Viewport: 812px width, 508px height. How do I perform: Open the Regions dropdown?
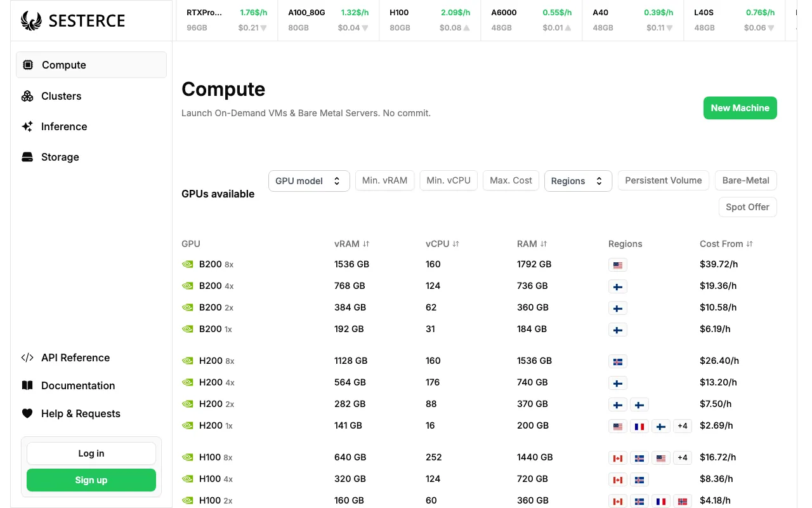click(578, 181)
